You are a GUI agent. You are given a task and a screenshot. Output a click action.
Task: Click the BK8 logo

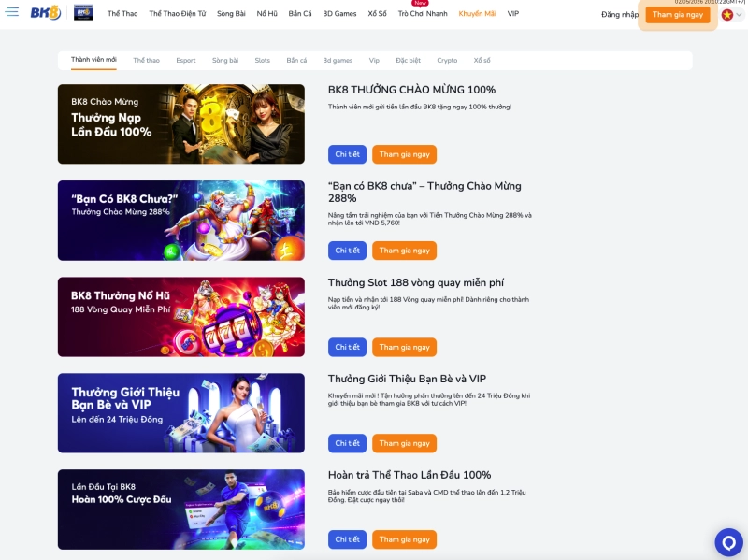pyautogui.click(x=45, y=13)
